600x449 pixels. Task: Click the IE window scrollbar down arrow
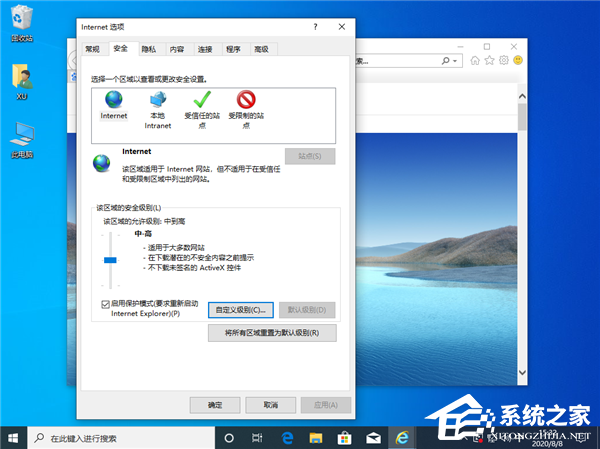click(x=522, y=372)
